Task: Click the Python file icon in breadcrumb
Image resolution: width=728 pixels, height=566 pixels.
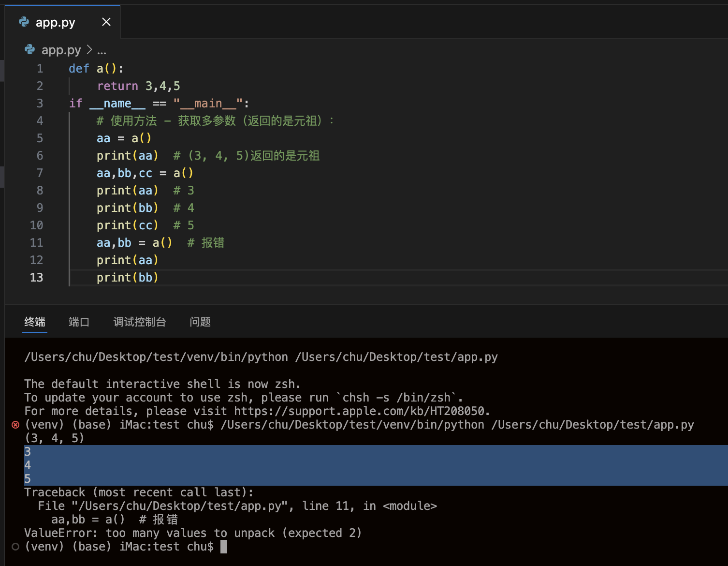Action: pos(30,49)
